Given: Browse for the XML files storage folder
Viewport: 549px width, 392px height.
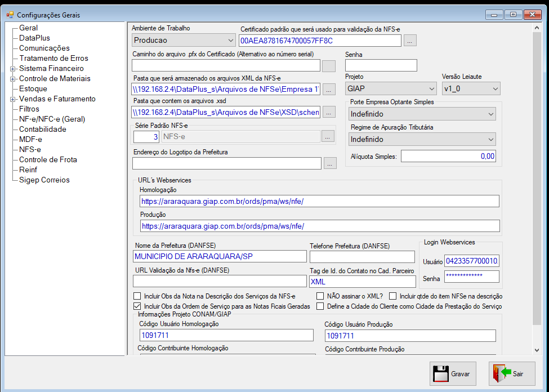Looking at the screenshot, I should tap(328, 90).
